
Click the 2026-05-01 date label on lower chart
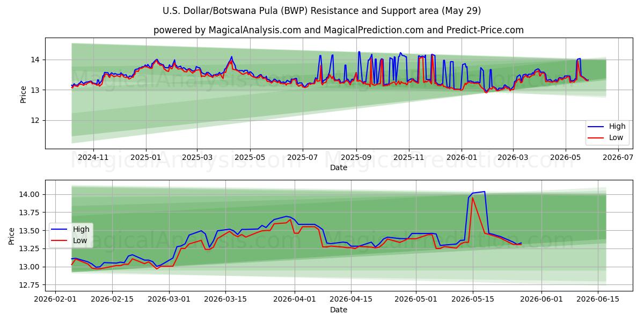pos(416,300)
